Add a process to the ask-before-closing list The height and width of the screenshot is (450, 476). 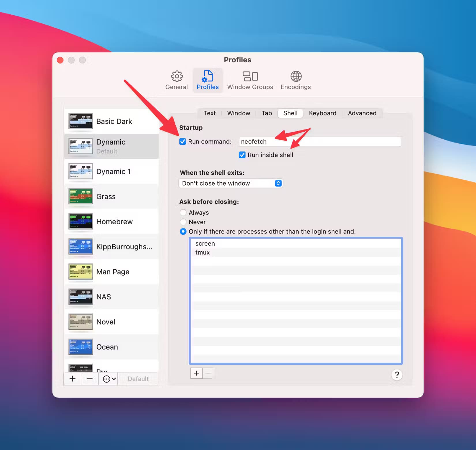196,373
